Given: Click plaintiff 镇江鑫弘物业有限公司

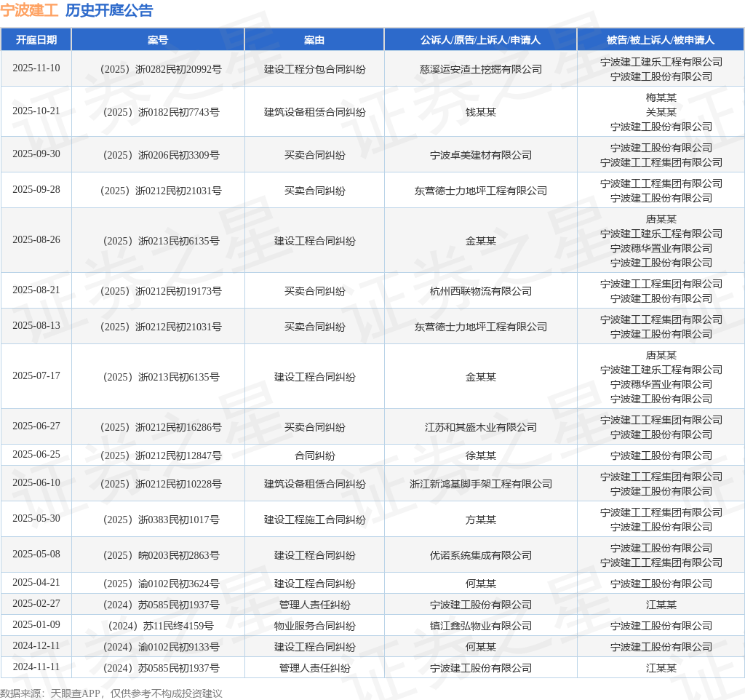Looking at the screenshot, I should click(481, 626).
